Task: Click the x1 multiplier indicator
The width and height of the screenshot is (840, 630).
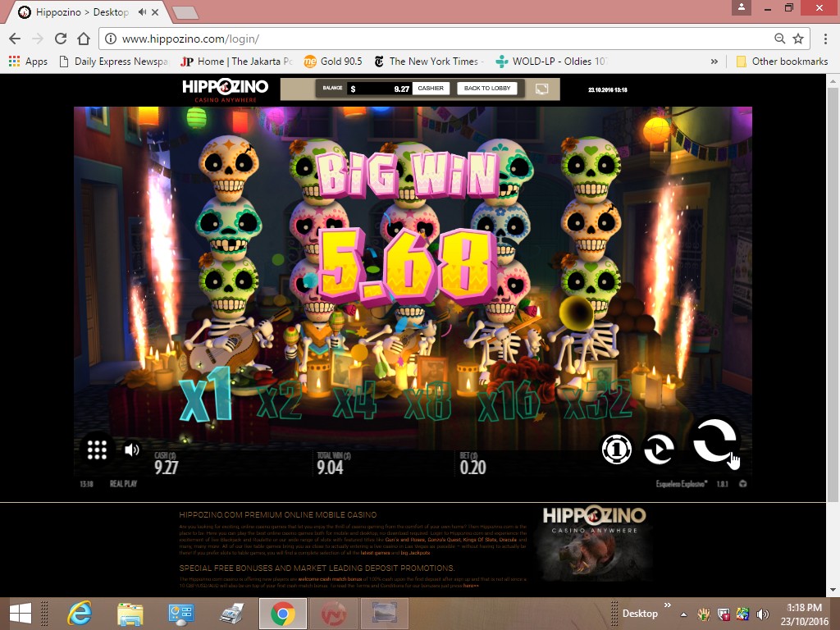Action: 207,395
